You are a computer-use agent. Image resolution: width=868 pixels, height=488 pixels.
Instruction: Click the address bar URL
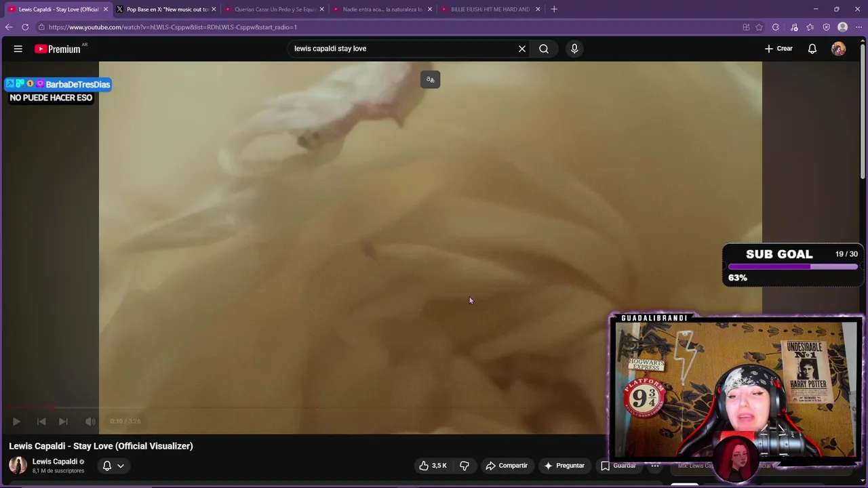coord(173,27)
